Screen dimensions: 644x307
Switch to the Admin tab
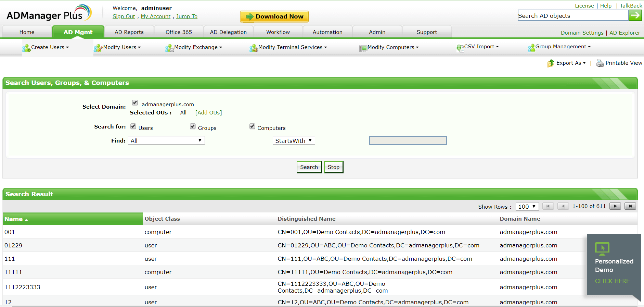[x=377, y=32]
